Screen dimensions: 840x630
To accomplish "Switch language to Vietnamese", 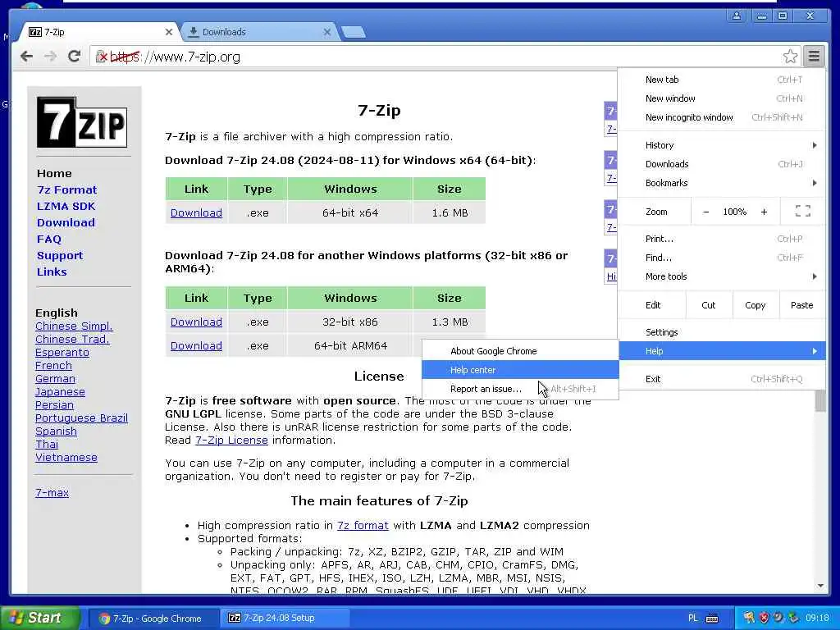I will [x=66, y=458].
